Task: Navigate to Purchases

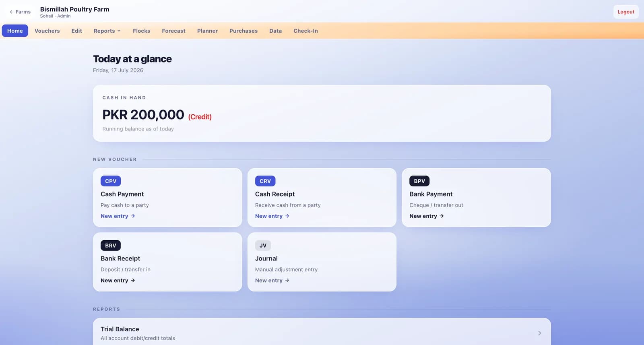Action: click(244, 31)
